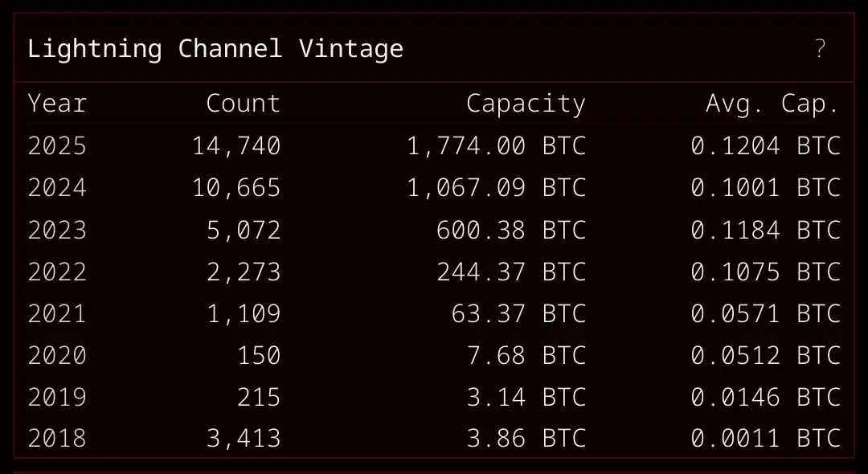Click the 1,067.09 BTC capacity value
Viewport: 868px width, 474px height.
[496, 188]
